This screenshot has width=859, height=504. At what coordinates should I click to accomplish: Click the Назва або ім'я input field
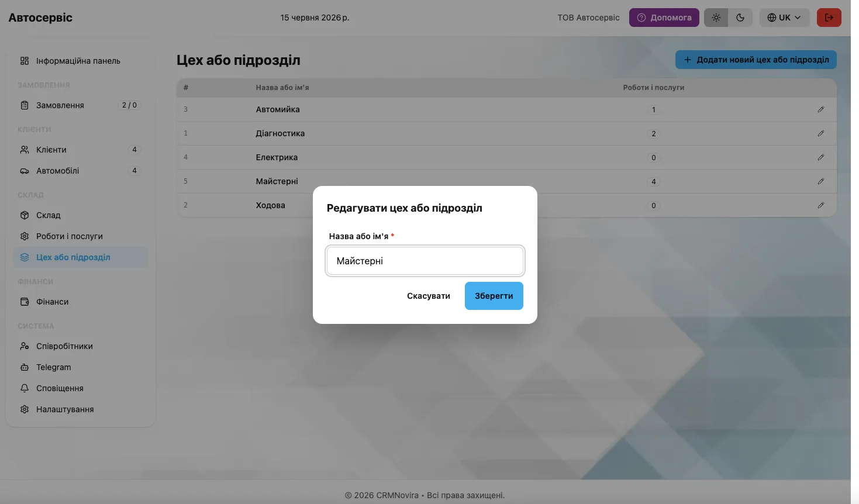tap(425, 261)
